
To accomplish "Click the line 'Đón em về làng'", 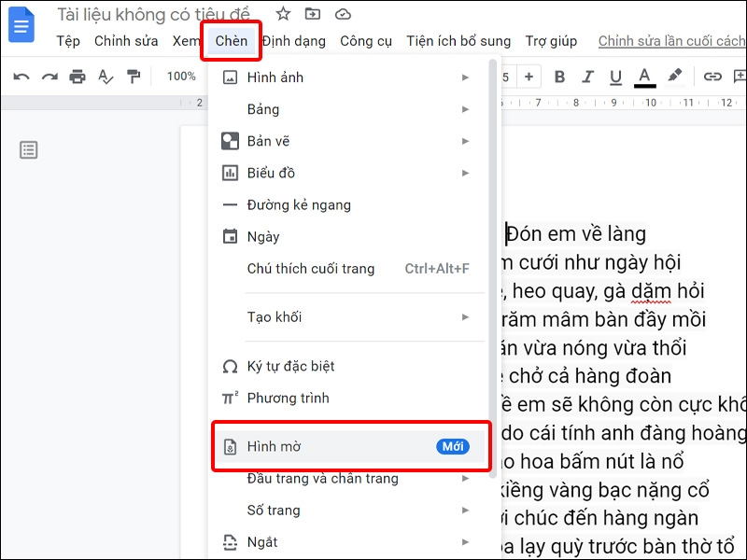I will point(575,234).
